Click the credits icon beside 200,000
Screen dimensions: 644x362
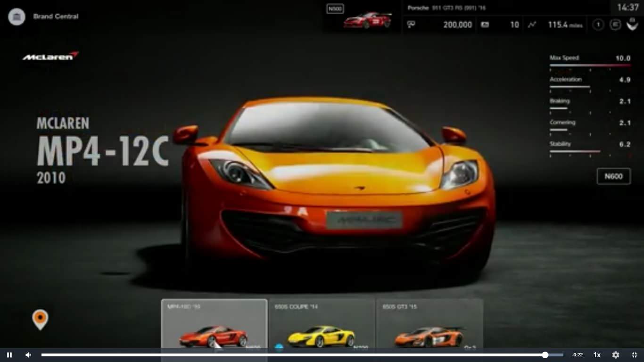point(411,25)
